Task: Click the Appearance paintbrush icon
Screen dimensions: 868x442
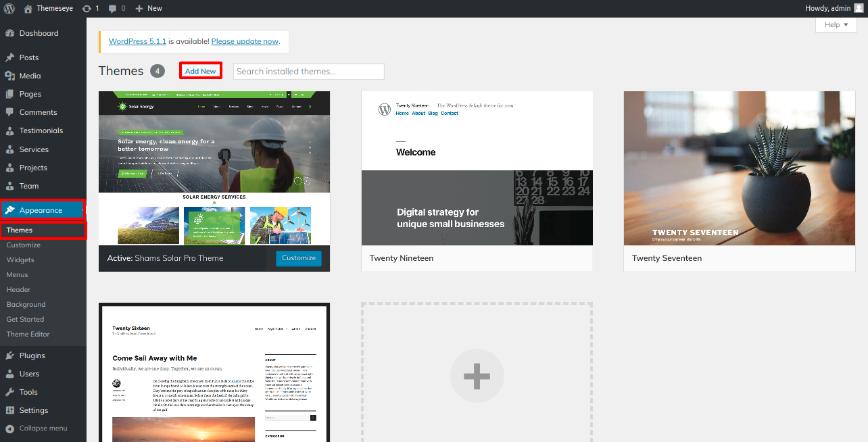Action: (10, 210)
